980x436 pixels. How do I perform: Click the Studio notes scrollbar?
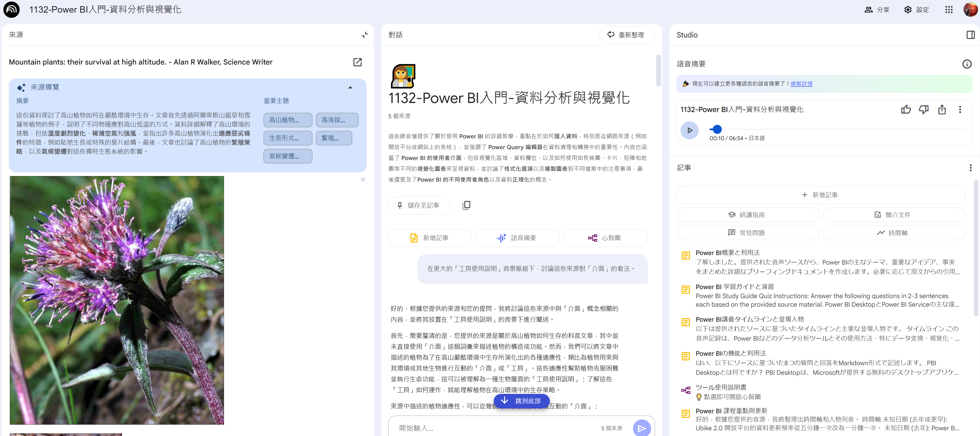point(975,248)
